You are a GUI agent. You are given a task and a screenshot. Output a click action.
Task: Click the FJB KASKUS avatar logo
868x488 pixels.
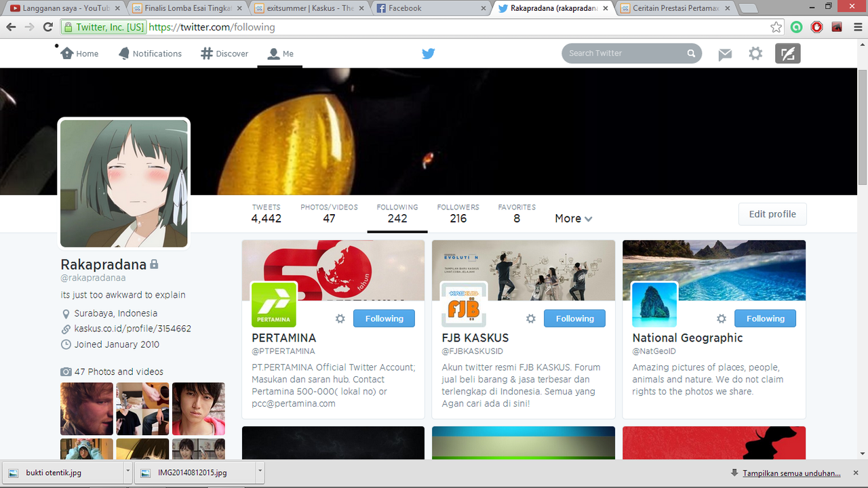click(x=465, y=304)
